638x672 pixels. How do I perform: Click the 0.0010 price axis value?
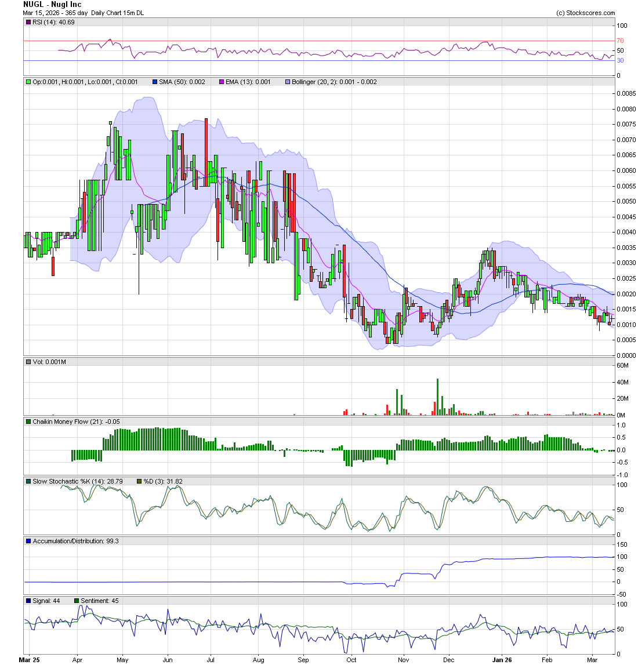(626, 325)
